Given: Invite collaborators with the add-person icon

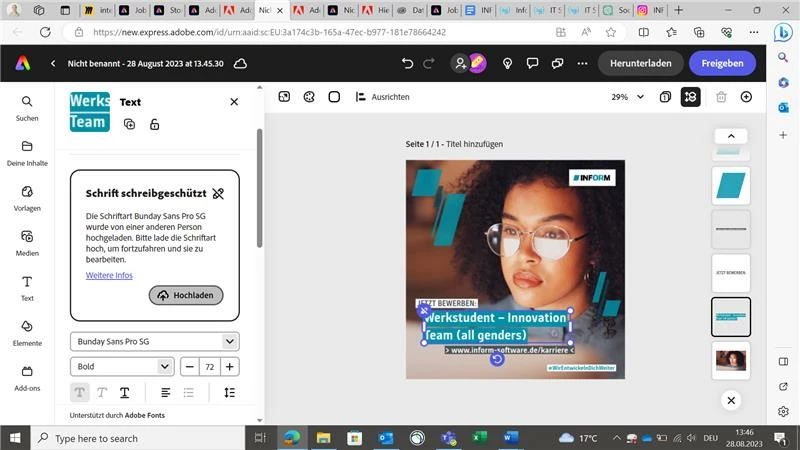Looking at the screenshot, I should tap(460, 63).
